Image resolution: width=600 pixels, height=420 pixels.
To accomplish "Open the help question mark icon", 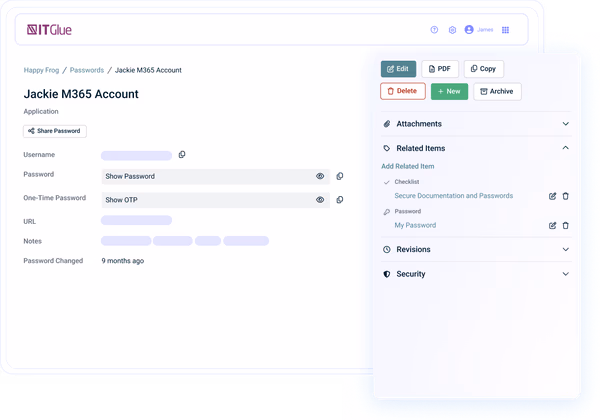I will 434,30.
